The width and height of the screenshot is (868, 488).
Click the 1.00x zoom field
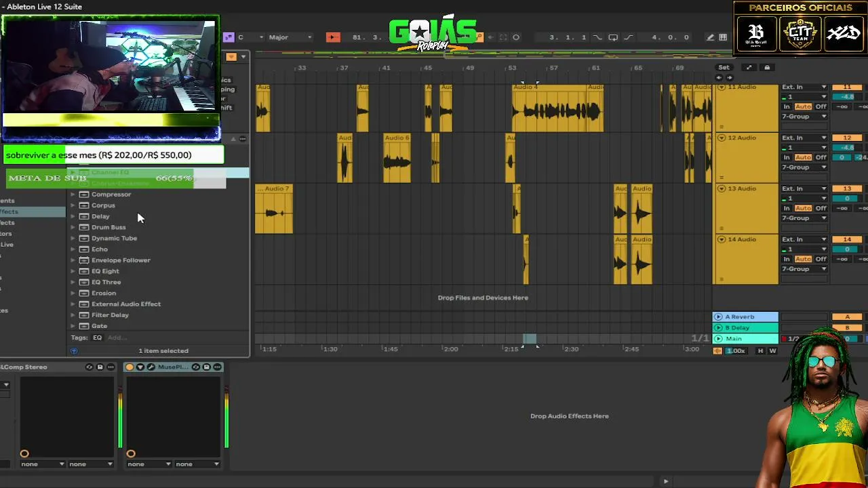tap(736, 351)
